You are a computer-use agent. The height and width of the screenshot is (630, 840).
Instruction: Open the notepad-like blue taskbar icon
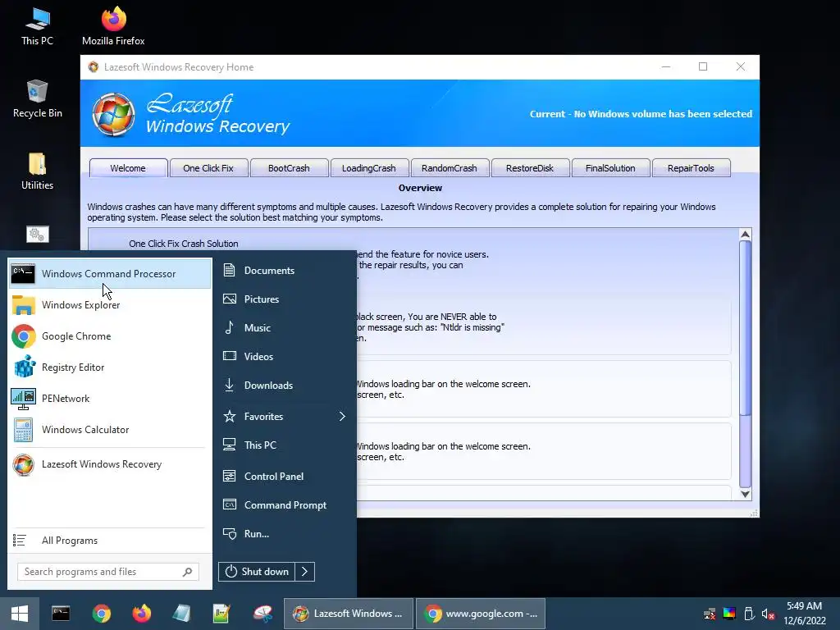point(181,614)
